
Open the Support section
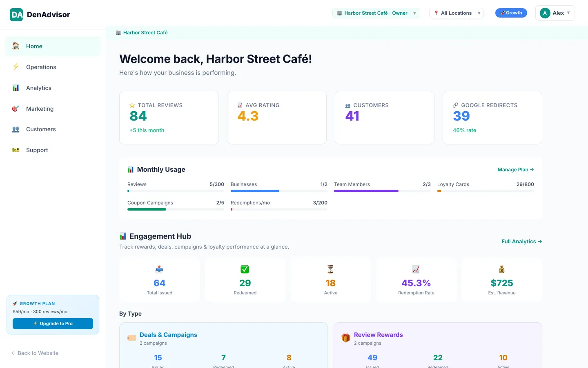coord(53,150)
